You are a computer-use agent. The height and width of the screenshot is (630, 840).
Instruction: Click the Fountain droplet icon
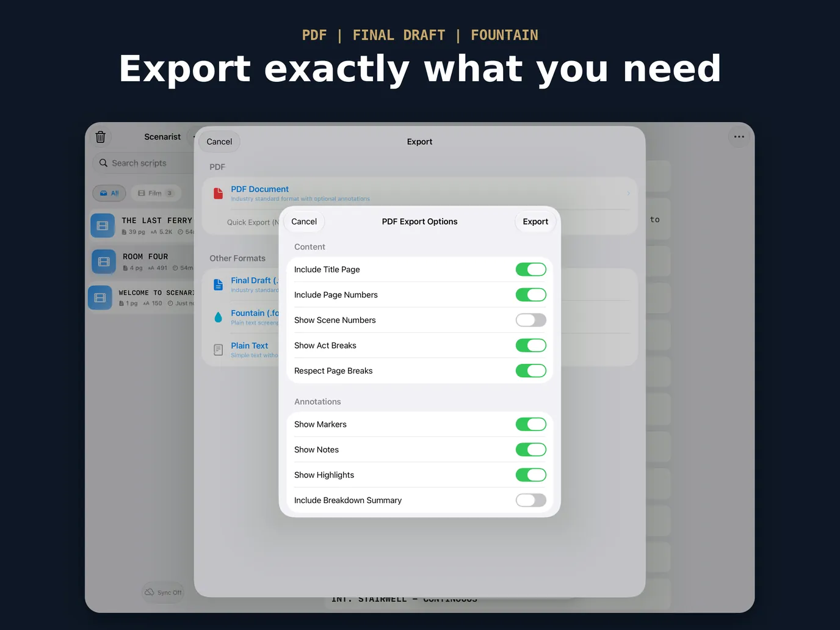point(219,317)
